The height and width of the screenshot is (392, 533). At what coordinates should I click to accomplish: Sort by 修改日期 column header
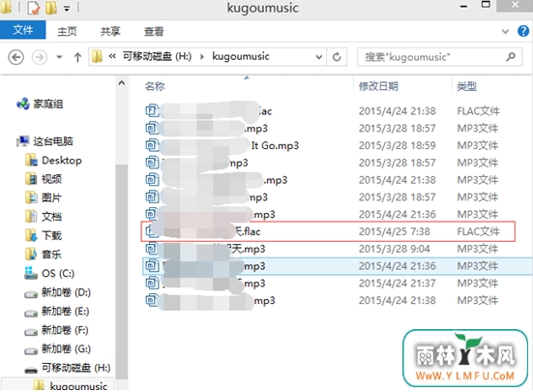click(378, 86)
